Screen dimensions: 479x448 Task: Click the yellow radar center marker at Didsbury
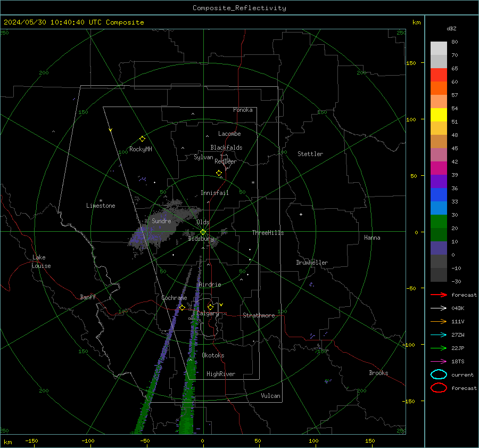click(203, 232)
